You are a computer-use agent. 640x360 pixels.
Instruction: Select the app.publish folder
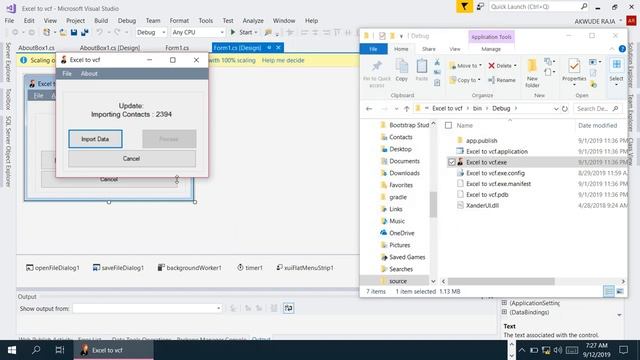[481, 140]
